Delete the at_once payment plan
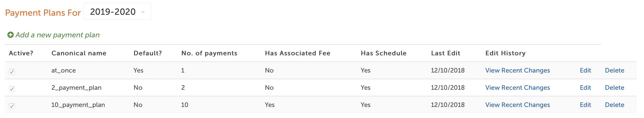Image resolution: width=644 pixels, height=118 pixels. (614, 71)
